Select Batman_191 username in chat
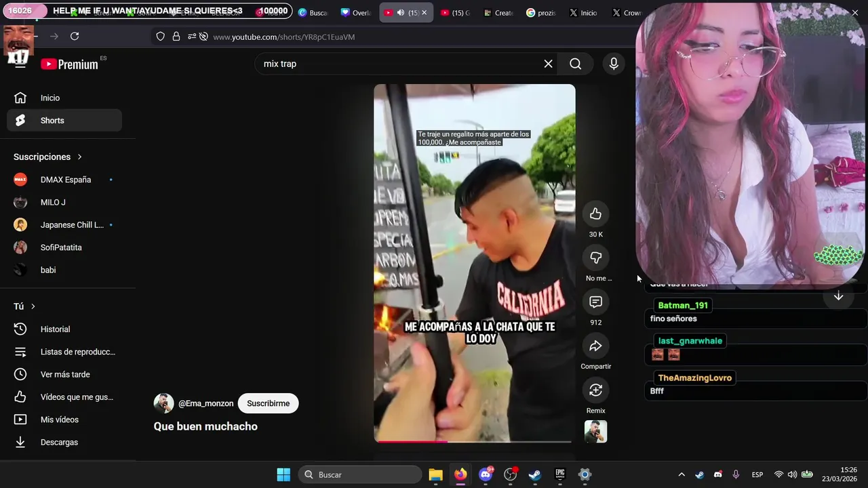The width and height of the screenshot is (868, 488). pos(683,306)
